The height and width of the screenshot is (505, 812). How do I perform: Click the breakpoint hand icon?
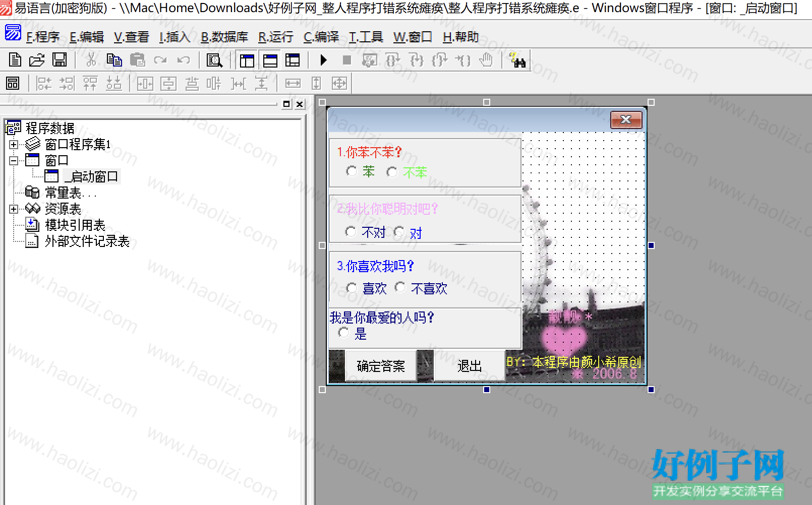coord(486,60)
